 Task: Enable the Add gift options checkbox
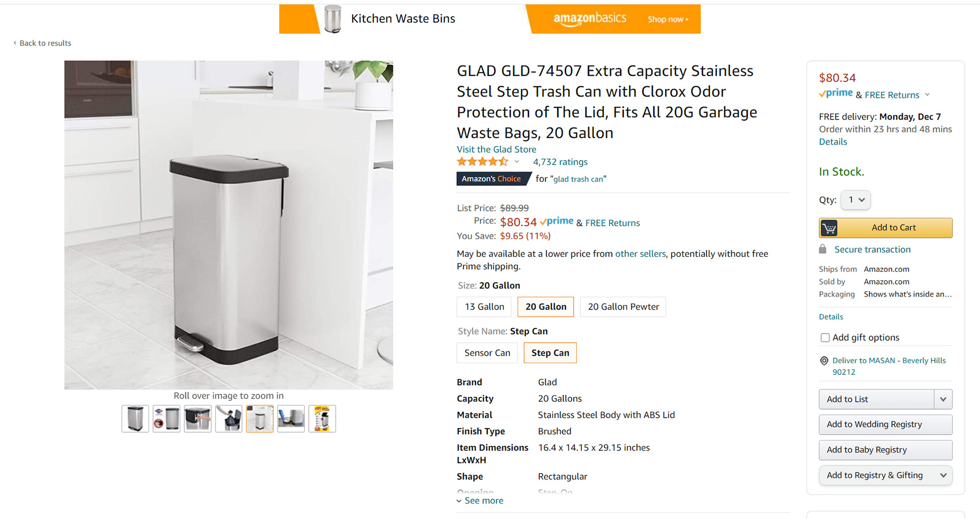[x=825, y=338]
